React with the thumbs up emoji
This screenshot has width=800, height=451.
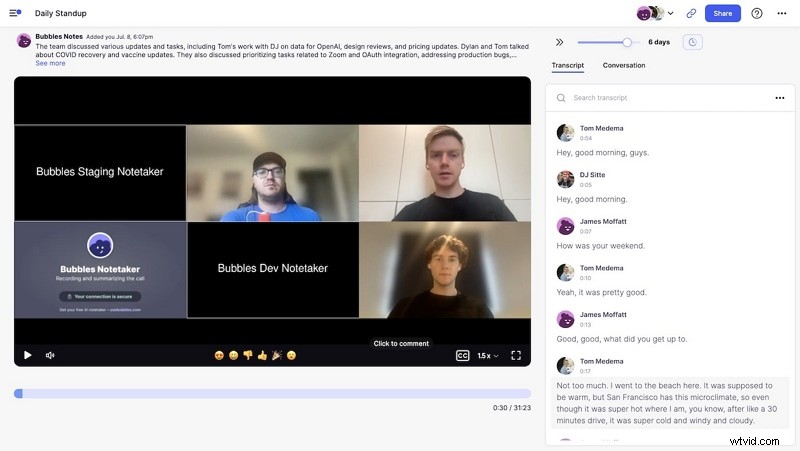click(262, 355)
